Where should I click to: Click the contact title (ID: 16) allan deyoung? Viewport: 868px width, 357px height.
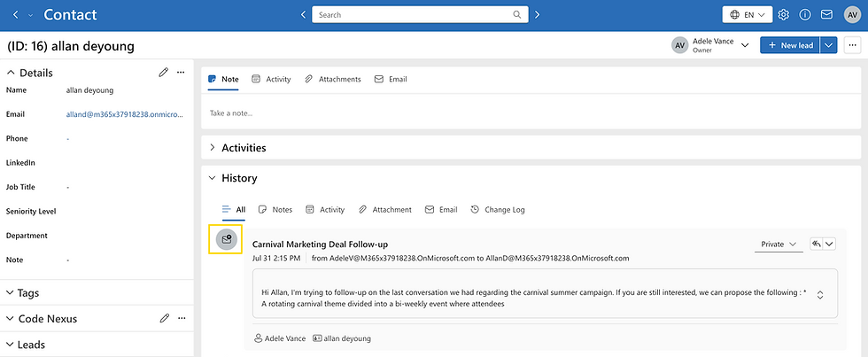71,46
